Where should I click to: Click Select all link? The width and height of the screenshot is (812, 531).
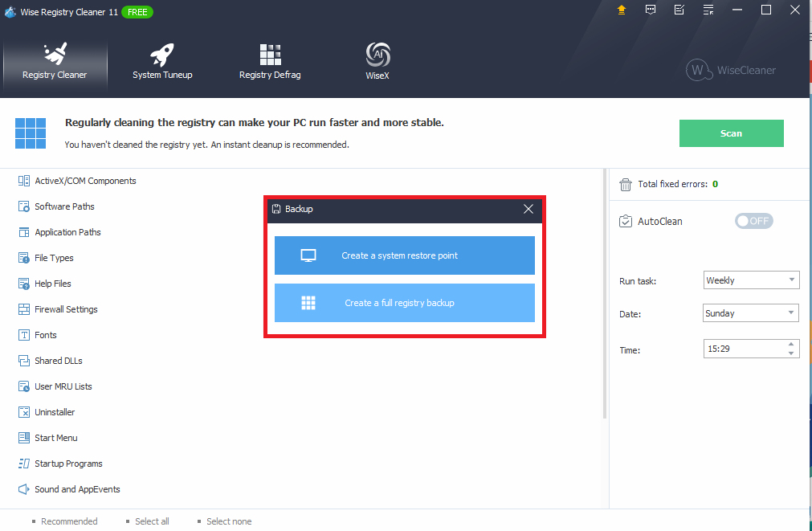pos(152,521)
